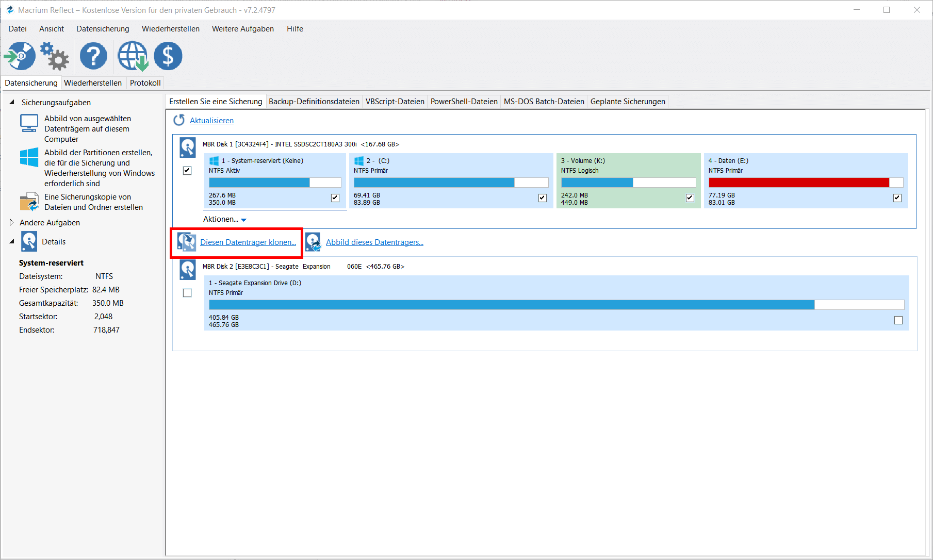Uncheck the System-reserviert partition checkbox
Screen dimensions: 933x560
pyautogui.click(x=335, y=198)
